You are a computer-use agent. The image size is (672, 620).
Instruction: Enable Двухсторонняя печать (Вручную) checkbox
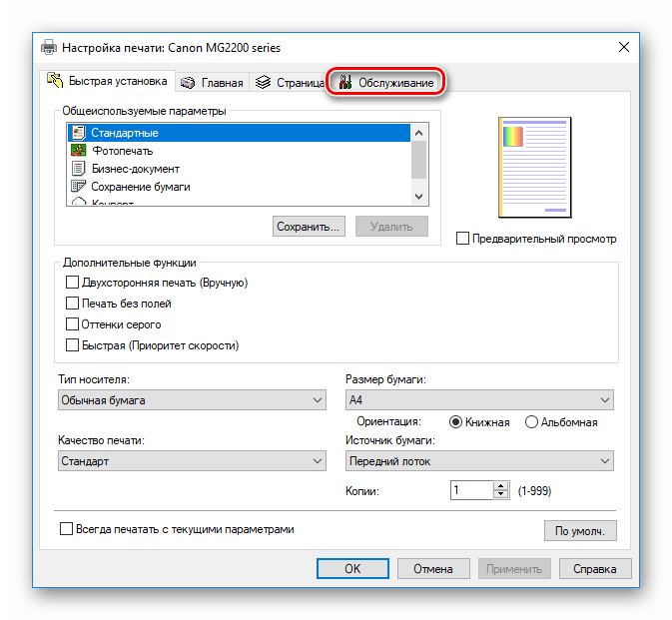(x=72, y=283)
